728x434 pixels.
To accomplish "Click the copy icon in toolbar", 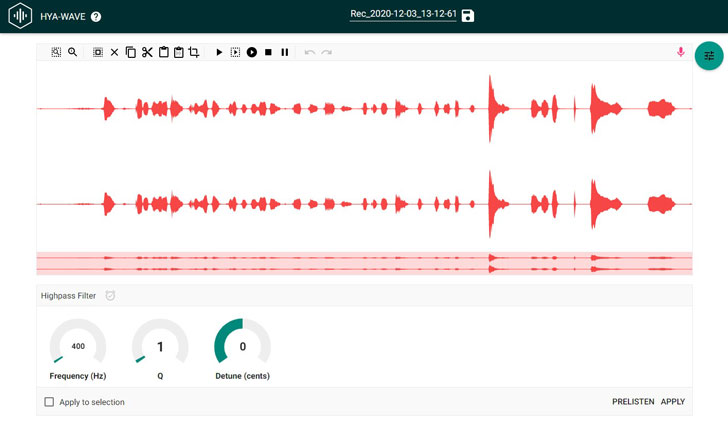I will tap(130, 52).
